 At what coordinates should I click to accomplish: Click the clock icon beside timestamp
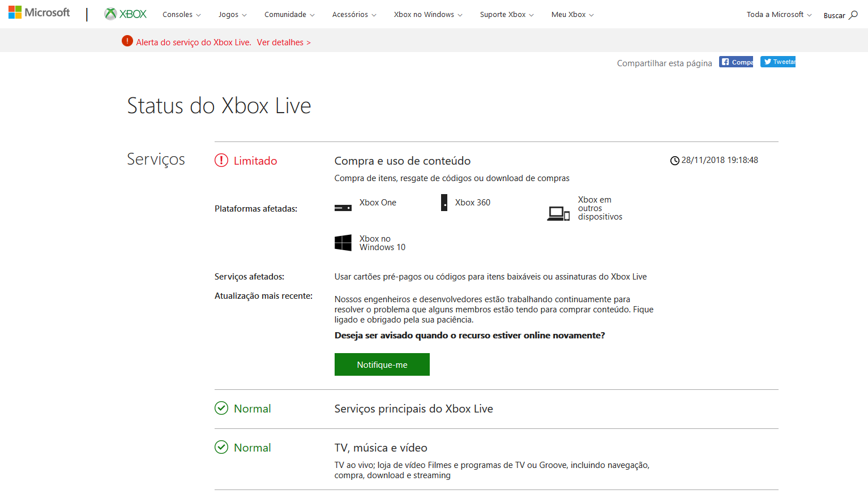[x=674, y=161]
